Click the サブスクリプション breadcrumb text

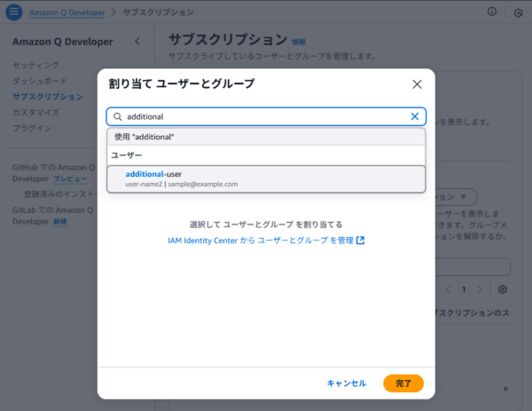click(158, 12)
